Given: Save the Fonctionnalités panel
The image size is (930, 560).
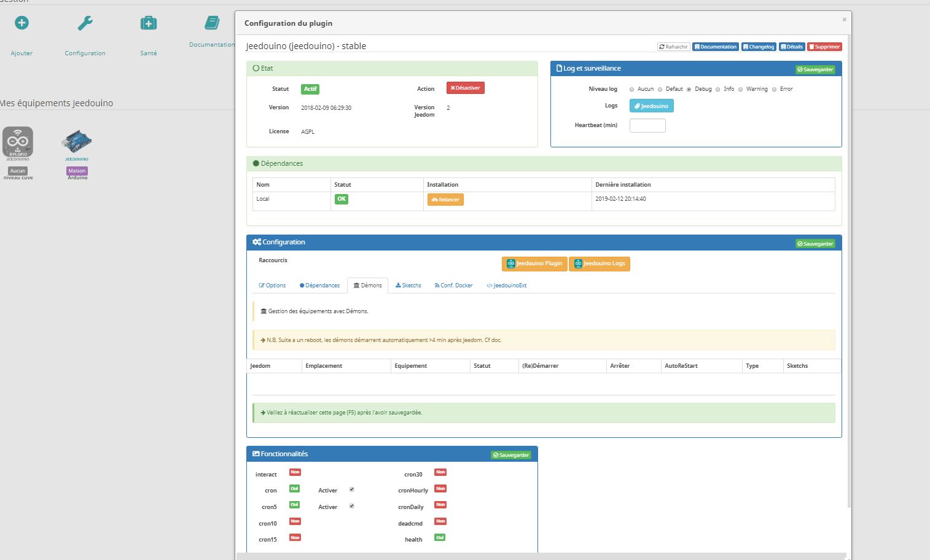Looking at the screenshot, I should tap(511, 455).
